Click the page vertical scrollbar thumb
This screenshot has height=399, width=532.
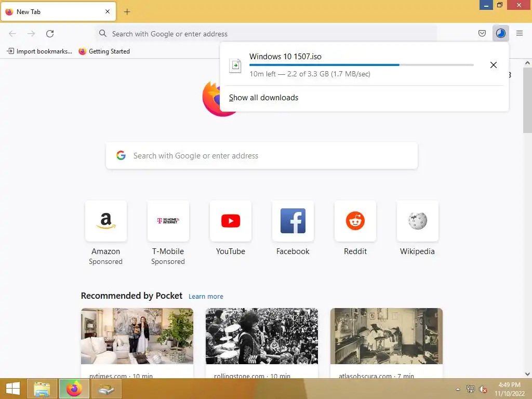tap(527, 100)
